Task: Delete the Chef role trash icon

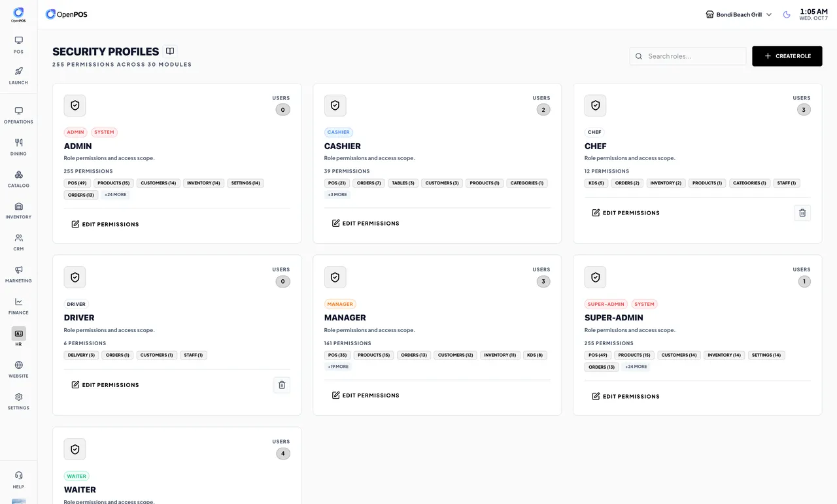Action: [x=802, y=212]
